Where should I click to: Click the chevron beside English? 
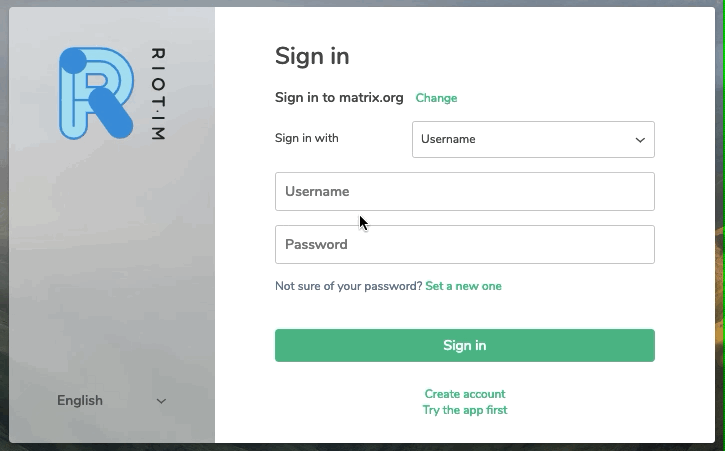161,401
